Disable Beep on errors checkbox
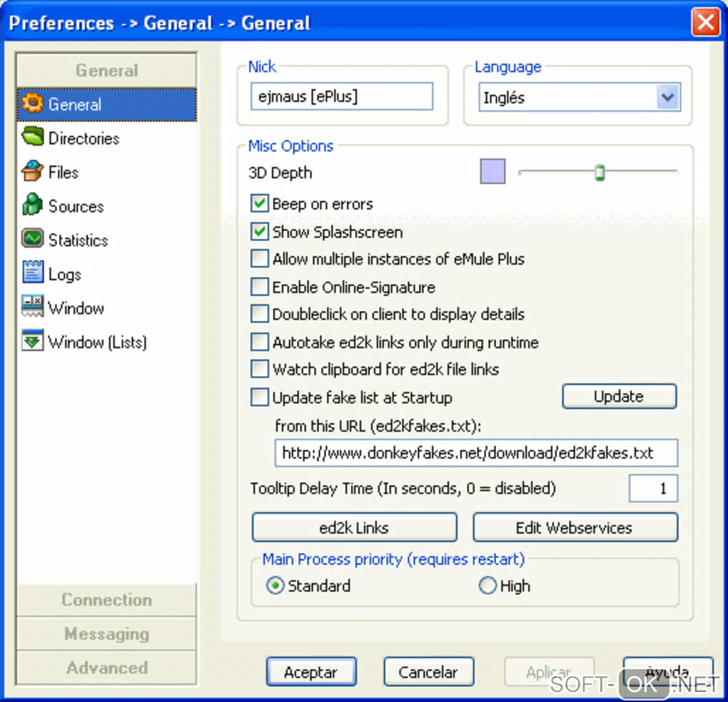This screenshot has width=728, height=702. [260, 204]
